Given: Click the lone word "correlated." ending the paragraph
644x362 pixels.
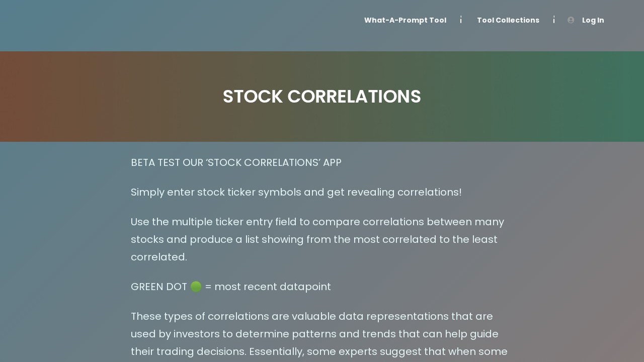Looking at the screenshot, I should [x=159, y=257].
